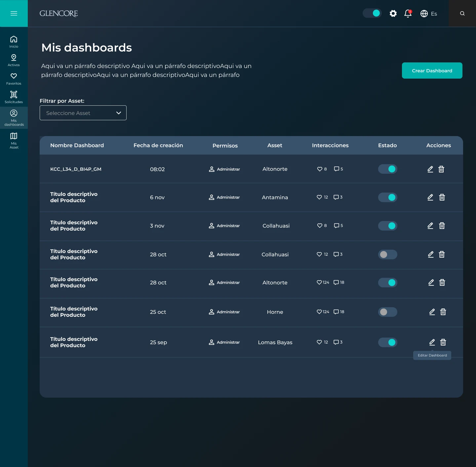Click the Horne asset cell
This screenshot has height=467, width=476.
[275, 312]
